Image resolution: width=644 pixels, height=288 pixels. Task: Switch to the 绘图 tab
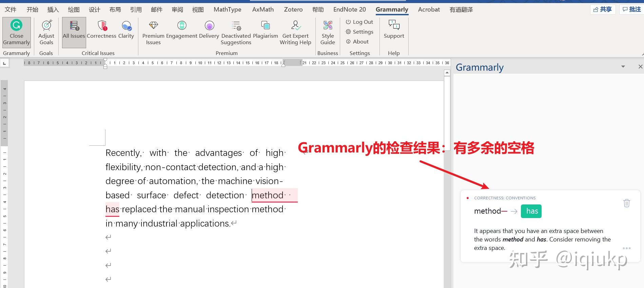pos(74,10)
